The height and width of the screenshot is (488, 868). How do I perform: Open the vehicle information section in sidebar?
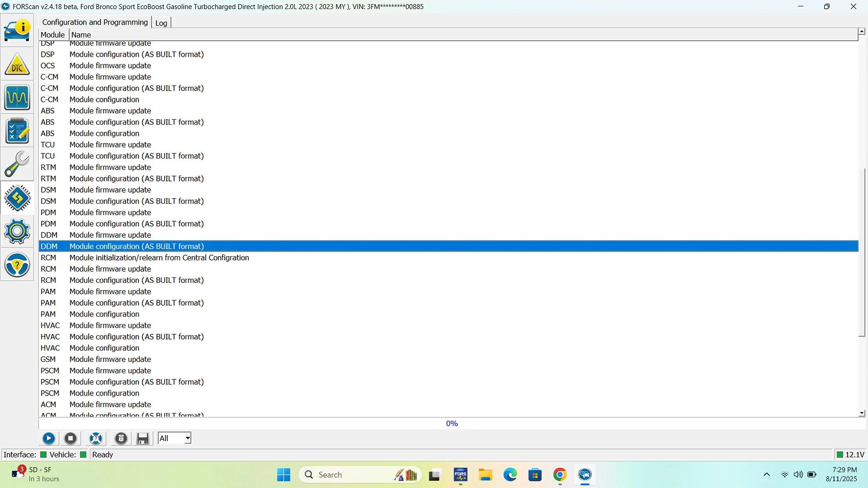(x=17, y=30)
